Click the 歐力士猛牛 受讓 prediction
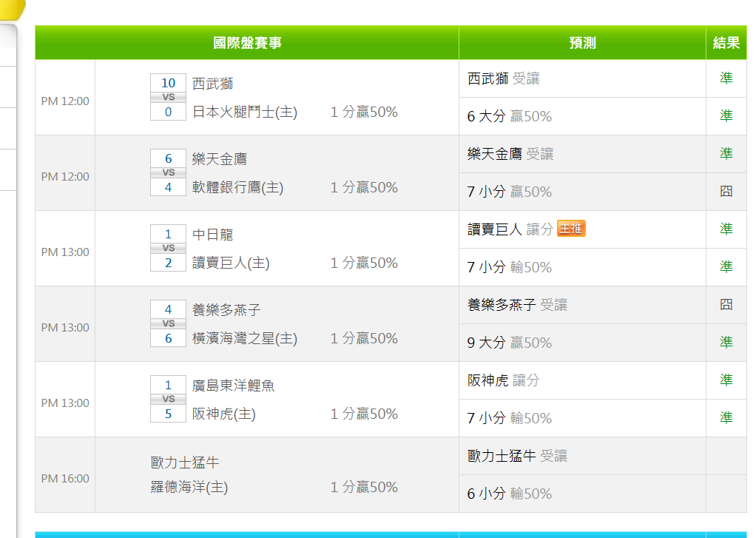This screenshot has width=756, height=538. pos(517,456)
